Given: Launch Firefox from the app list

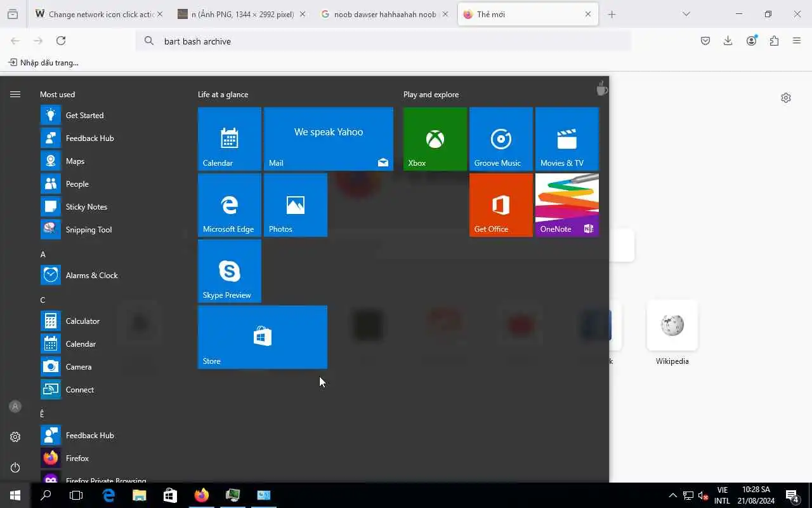Looking at the screenshot, I should coord(111,458).
